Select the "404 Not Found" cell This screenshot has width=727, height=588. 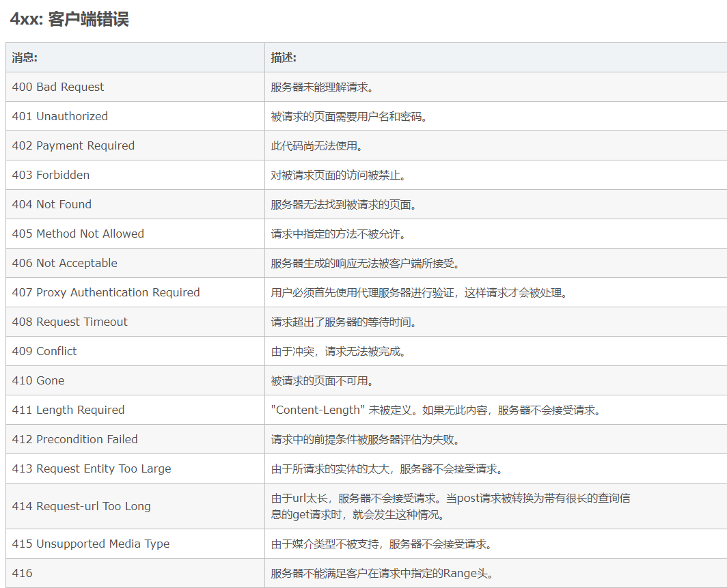[x=135, y=204]
